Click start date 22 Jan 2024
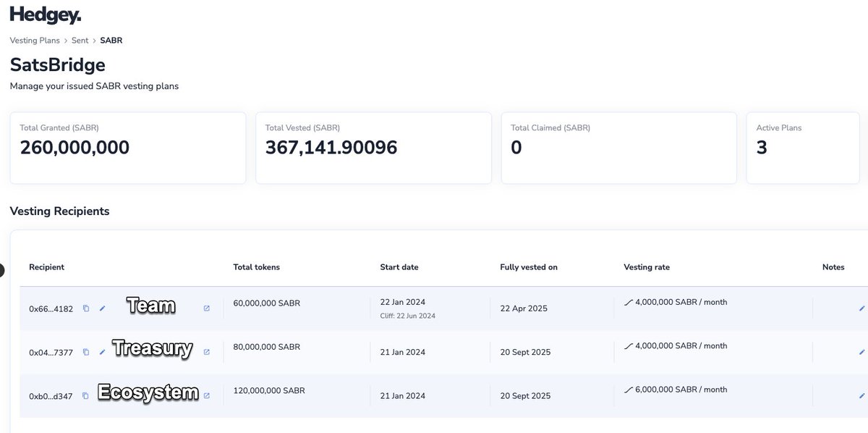 pyautogui.click(x=403, y=303)
